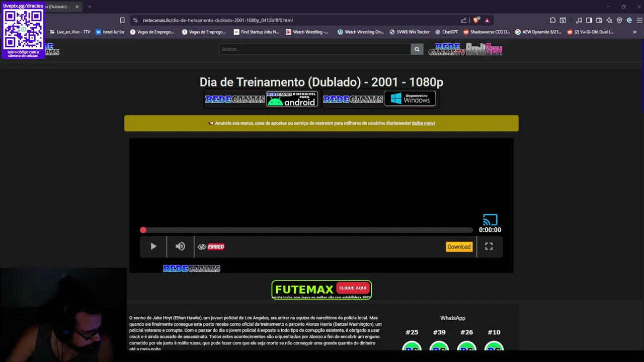This screenshot has width=644, height=362.
Task: Open WhatsApp group #26
Action: (466, 341)
